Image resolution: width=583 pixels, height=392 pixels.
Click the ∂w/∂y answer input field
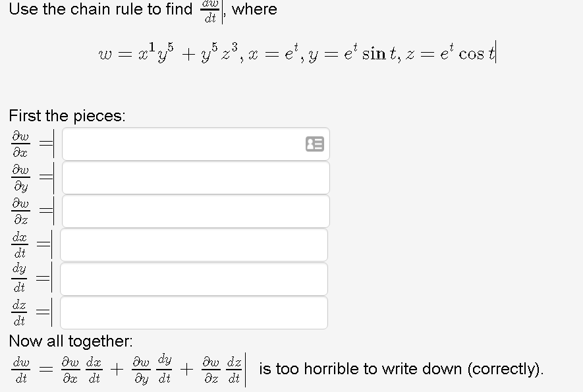coord(195,177)
